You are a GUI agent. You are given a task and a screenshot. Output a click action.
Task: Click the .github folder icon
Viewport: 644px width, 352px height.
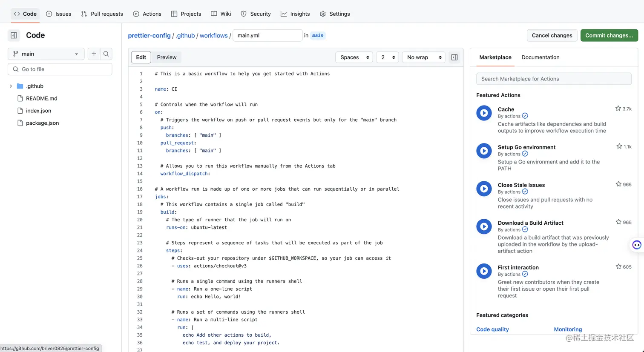[20, 86]
